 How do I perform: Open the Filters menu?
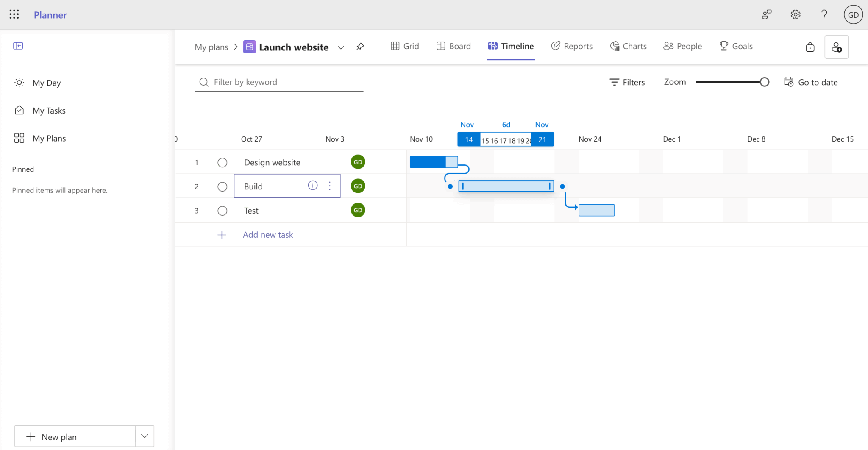pos(627,82)
